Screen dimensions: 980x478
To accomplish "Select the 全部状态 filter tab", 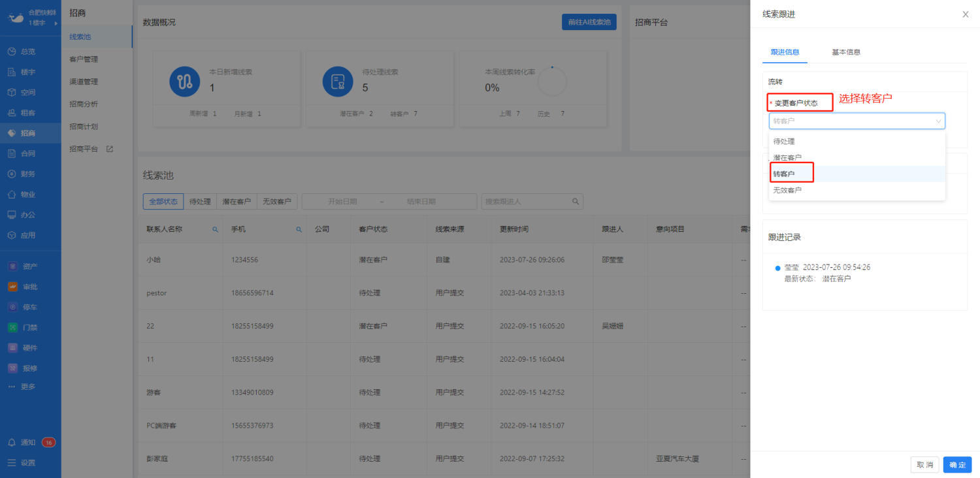I will pyautogui.click(x=163, y=202).
